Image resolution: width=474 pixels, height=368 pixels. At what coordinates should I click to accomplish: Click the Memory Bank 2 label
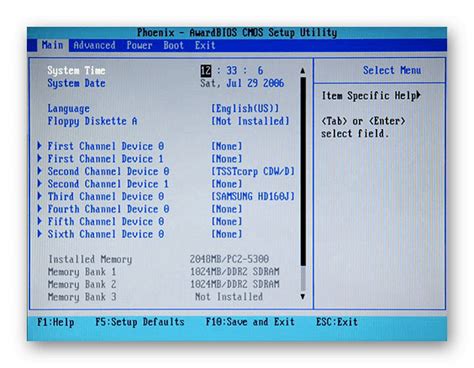82,284
